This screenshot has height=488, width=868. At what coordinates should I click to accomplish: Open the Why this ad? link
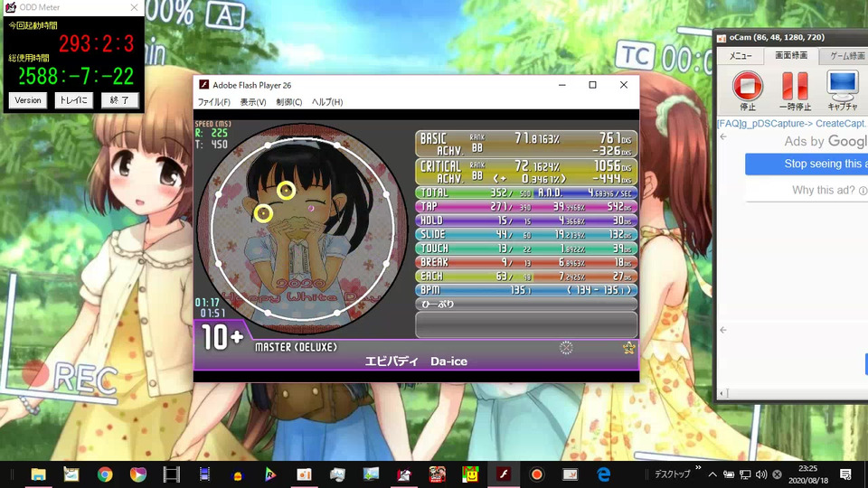(x=828, y=191)
